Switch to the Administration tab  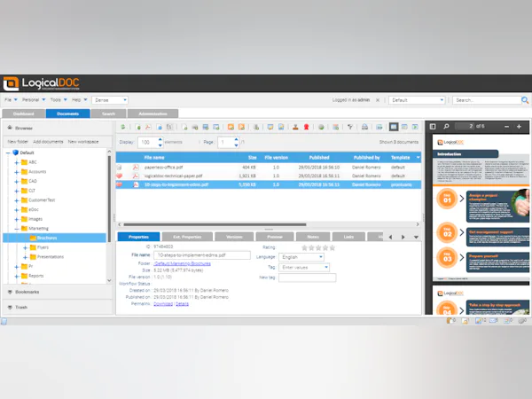click(153, 113)
